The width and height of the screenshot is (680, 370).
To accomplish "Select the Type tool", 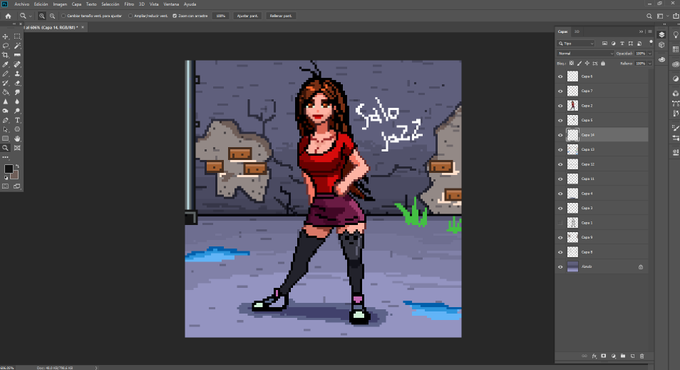I will [17, 120].
